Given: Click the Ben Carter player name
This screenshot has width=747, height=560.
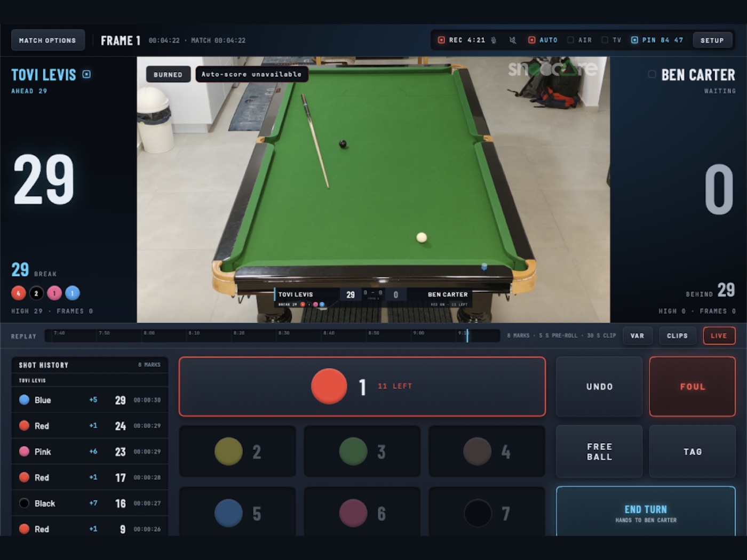Looking at the screenshot, I should click(x=698, y=75).
